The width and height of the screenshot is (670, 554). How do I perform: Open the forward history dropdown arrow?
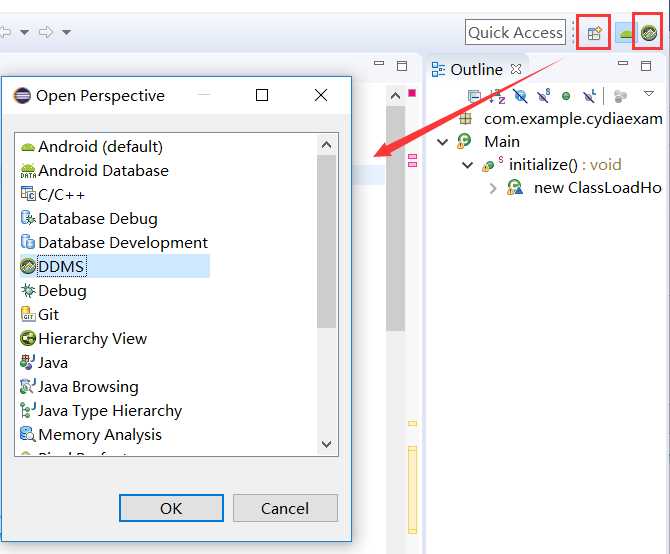66,32
